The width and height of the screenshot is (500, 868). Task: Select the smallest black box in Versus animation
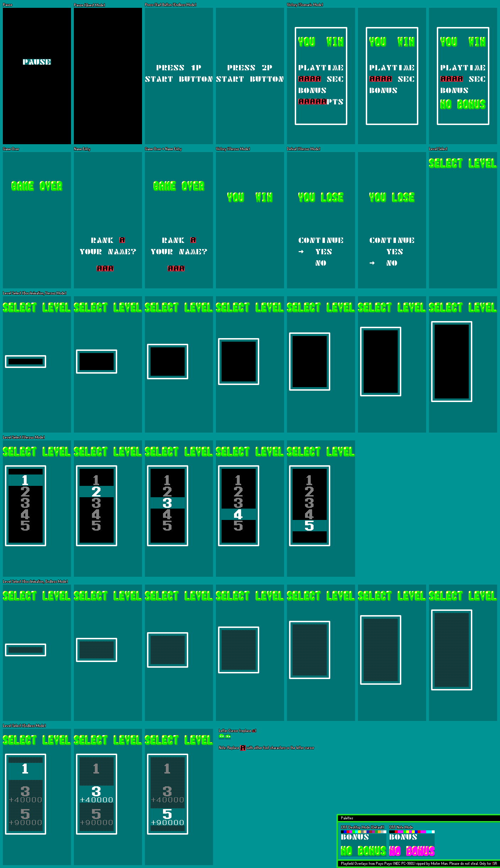click(x=26, y=362)
